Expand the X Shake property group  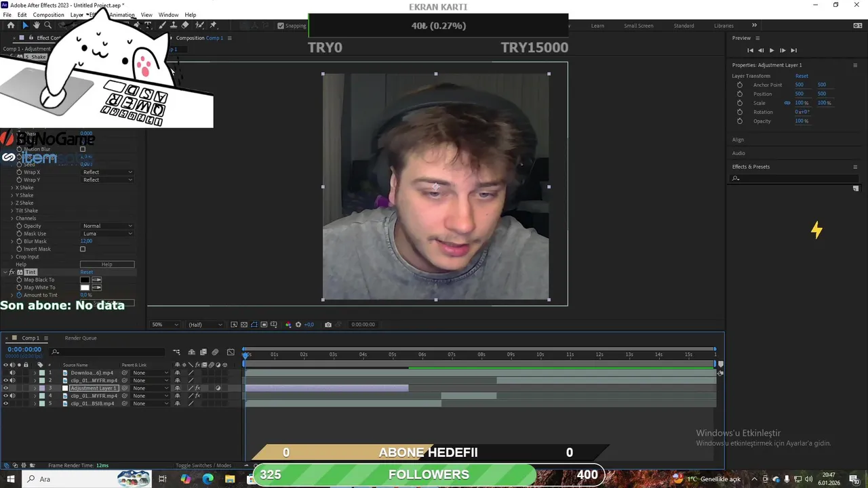coord(12,188)
